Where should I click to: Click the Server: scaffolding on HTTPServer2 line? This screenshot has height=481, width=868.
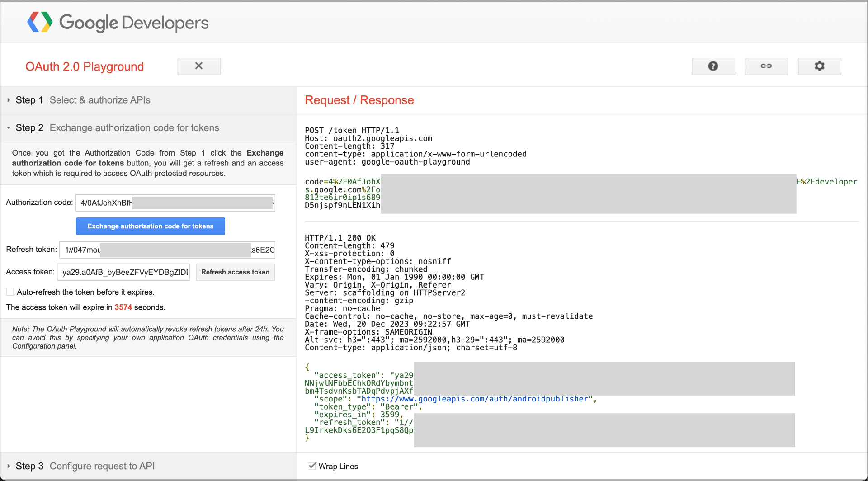[x=385, y=293]
